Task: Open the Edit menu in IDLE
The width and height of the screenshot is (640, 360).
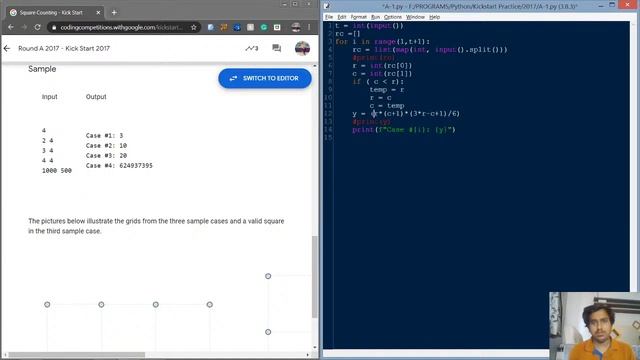Action: click(x=342, y=17)
